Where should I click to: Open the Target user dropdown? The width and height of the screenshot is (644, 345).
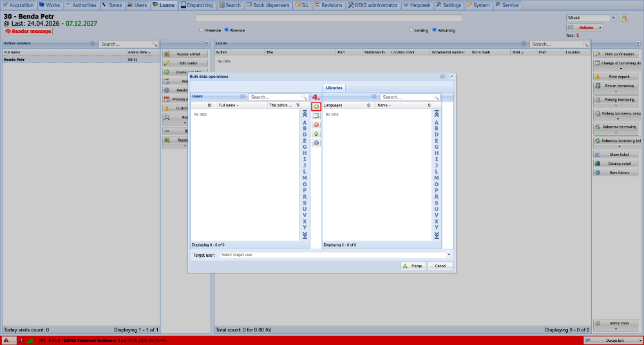point(448,255)
